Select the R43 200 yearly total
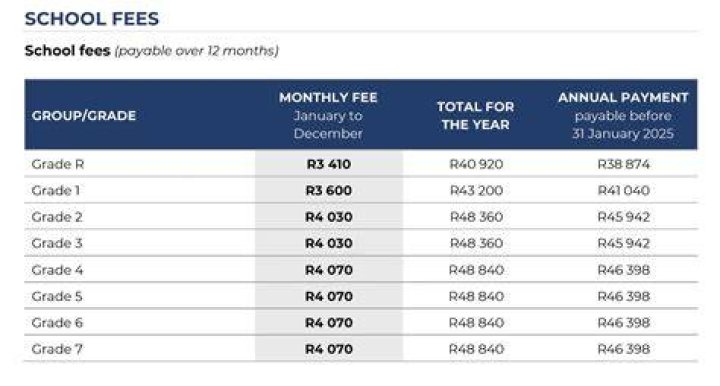720x386 pixels. (x=476, y=190)
